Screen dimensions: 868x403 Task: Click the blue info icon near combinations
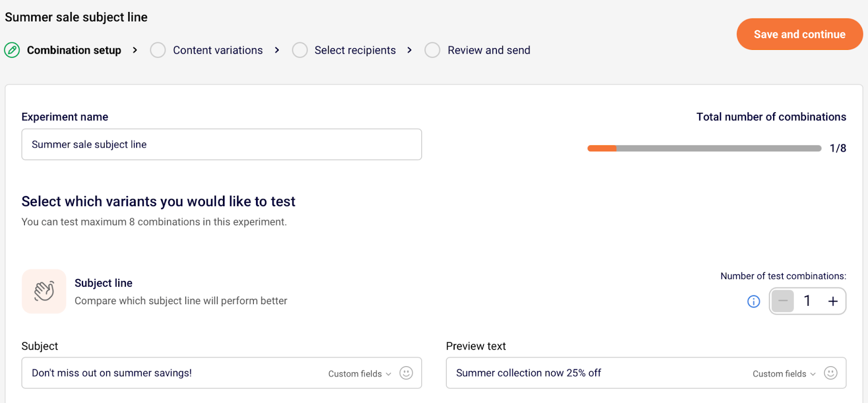click(754, 302)
